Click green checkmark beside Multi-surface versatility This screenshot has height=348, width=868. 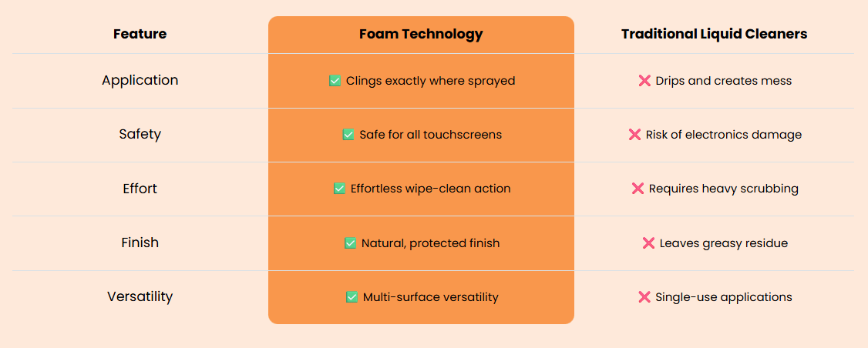tap(352, 297)
